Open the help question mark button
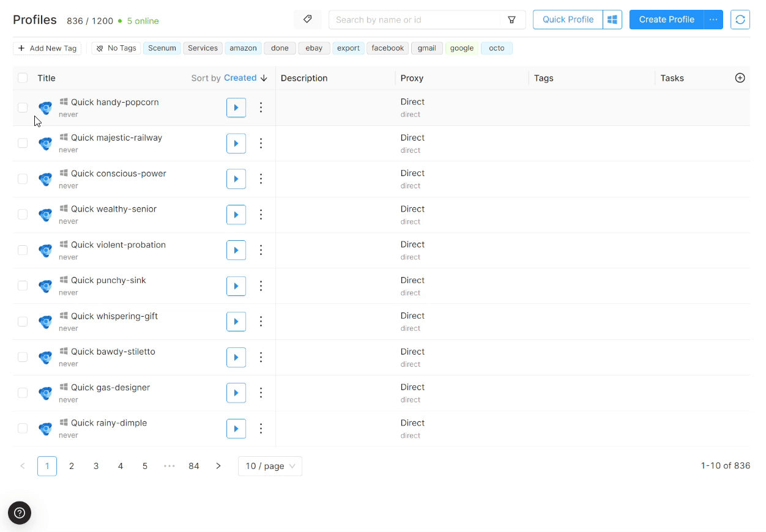Screen dimensions: 766x532 pyautogui.click(x=20, y=513)
